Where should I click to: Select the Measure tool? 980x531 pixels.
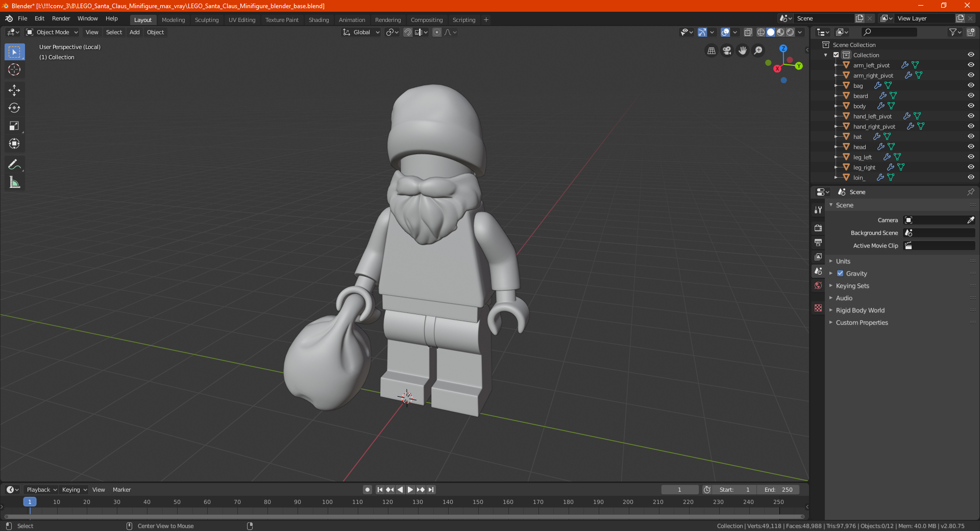[x=14, y=182]
